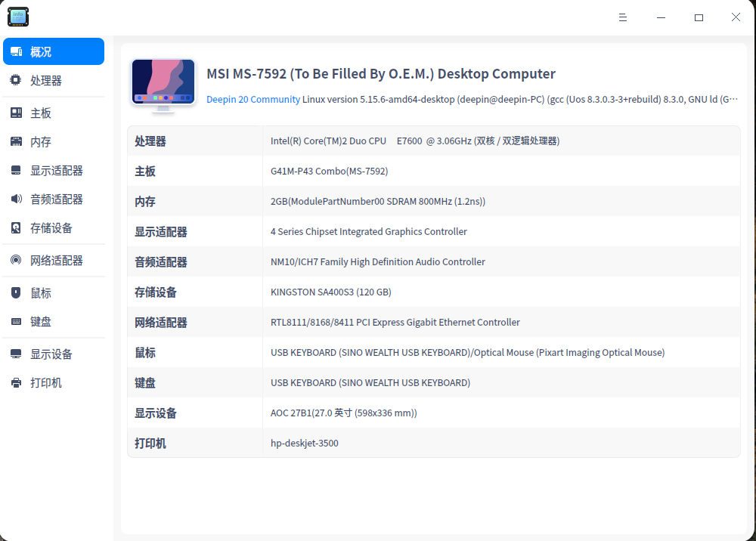The image size is (756, 541).
Task: Click the storage device icon in sidebar
Action: [x=16, y=228]
